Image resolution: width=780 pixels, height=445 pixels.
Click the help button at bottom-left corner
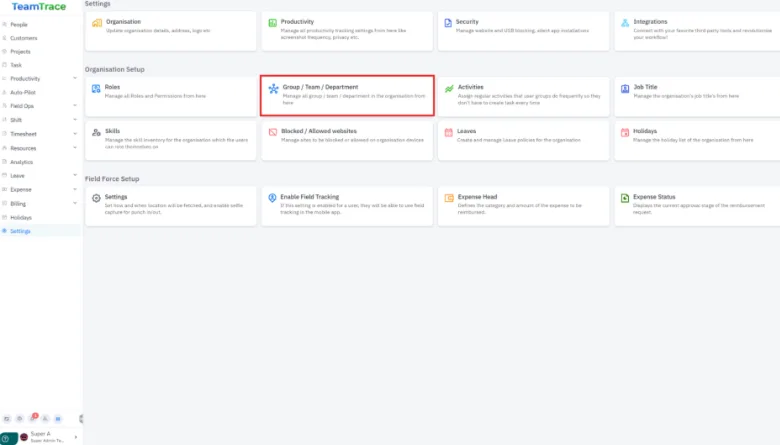point(7,438)
